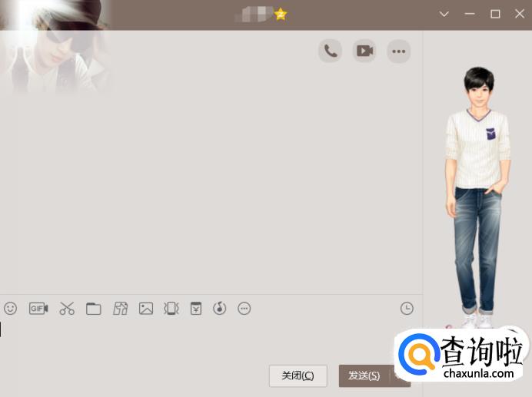The height and width of the screenshot is (397, 532).
Task: Open more options next to video call
Action: pyautogui.click(x=398, y=51)
